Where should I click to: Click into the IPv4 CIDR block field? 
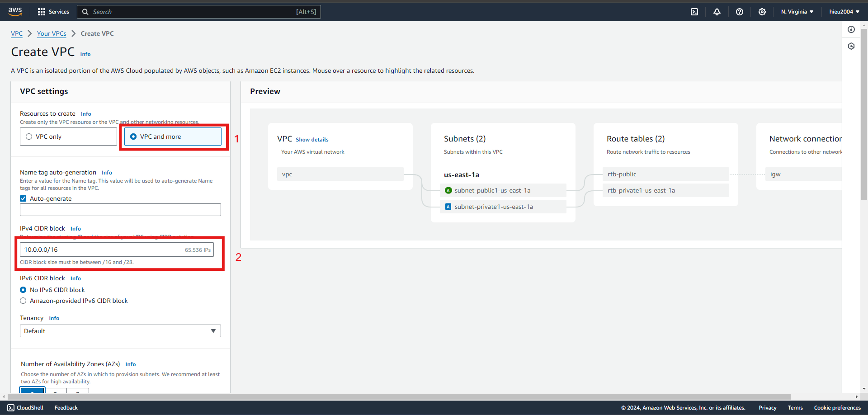point(117,250)
